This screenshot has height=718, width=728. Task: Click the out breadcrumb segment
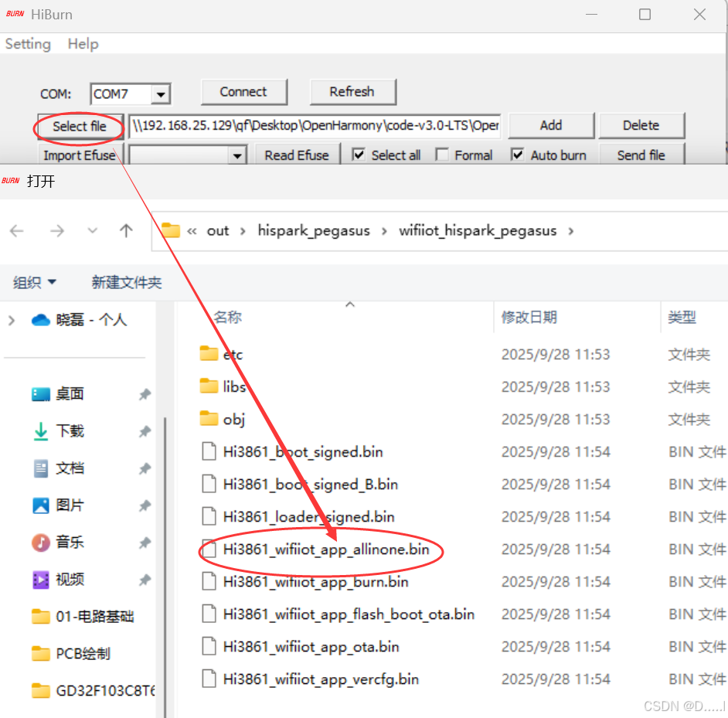218,231
